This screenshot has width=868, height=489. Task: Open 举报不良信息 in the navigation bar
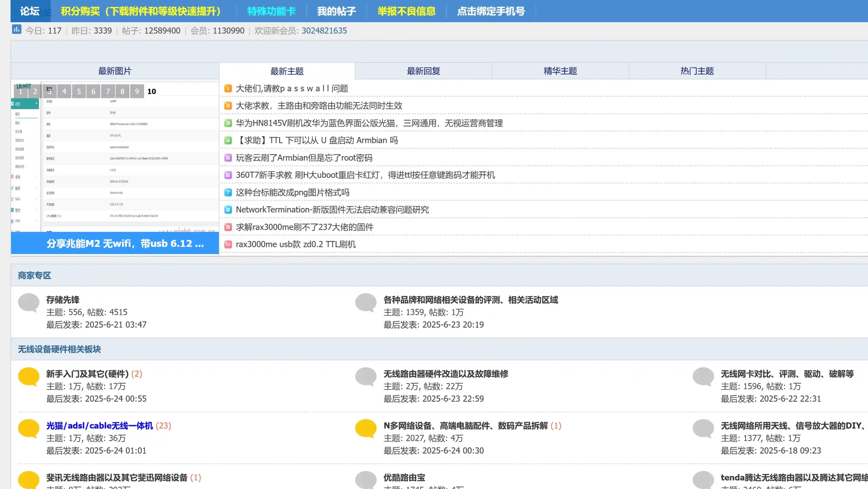click(x=407, y=11)
